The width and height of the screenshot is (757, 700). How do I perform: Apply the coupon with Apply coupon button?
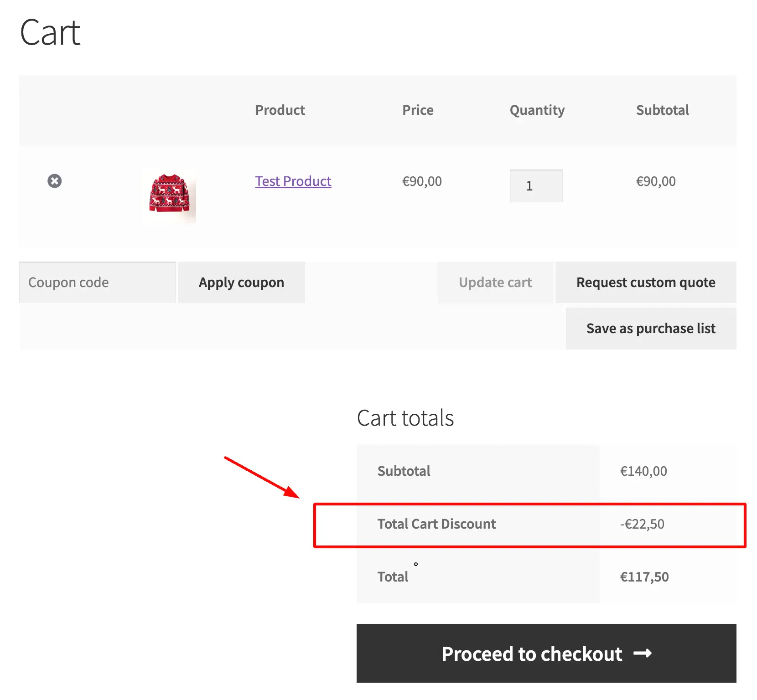tap(242, 283)
